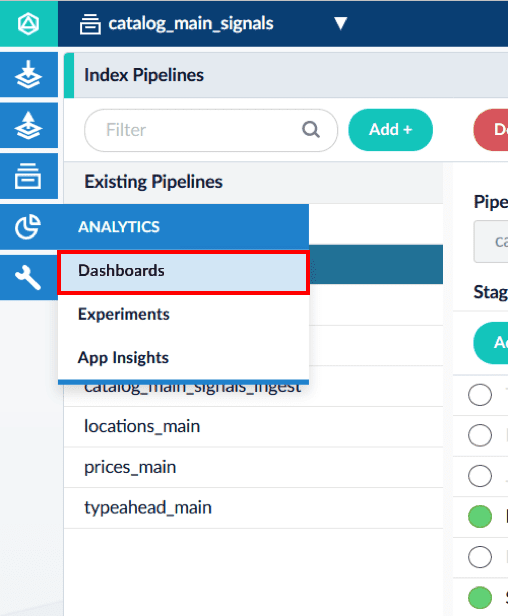Toggle the third empty stage circle
Image resolution: width=508 pixels, height=616 pixels.
480,476
